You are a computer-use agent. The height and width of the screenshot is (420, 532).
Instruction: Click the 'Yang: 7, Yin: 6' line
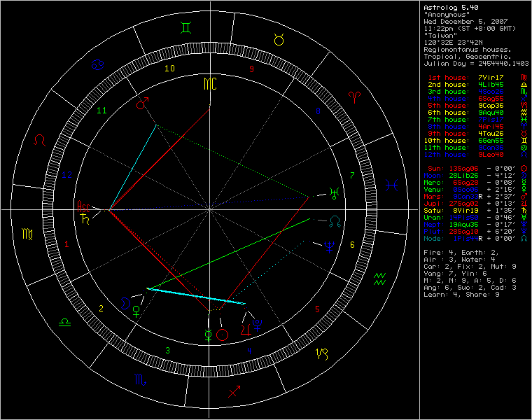pos(455,274)
